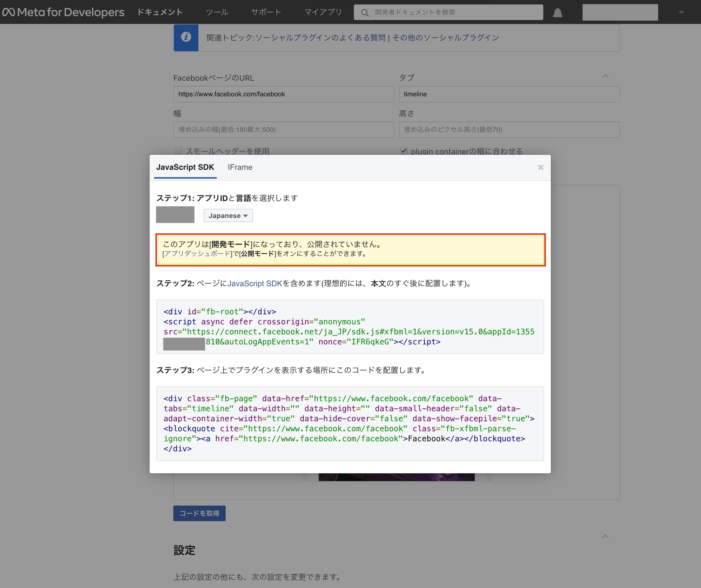
Task: Click the blue info icon
Action: click(x=186, y=37)
